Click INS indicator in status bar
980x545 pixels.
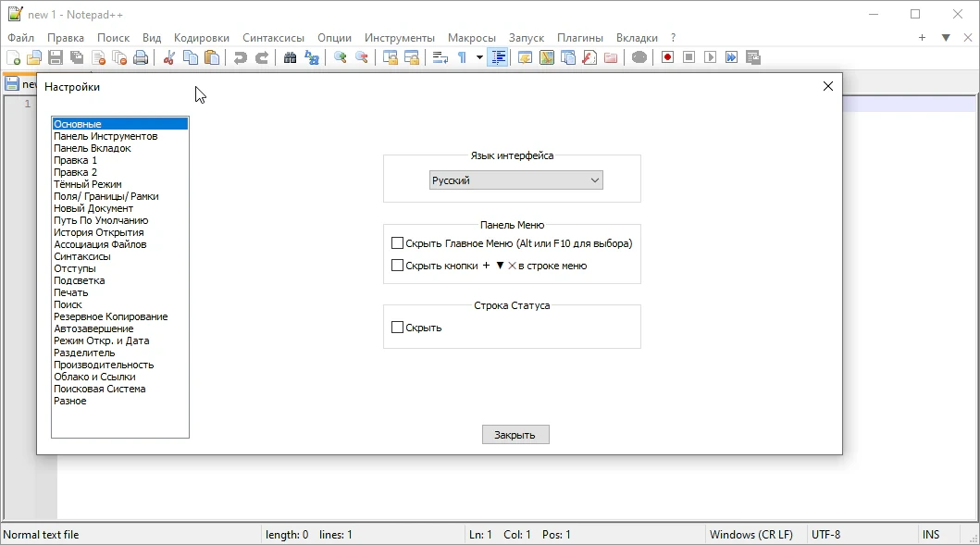coord(931,535)
